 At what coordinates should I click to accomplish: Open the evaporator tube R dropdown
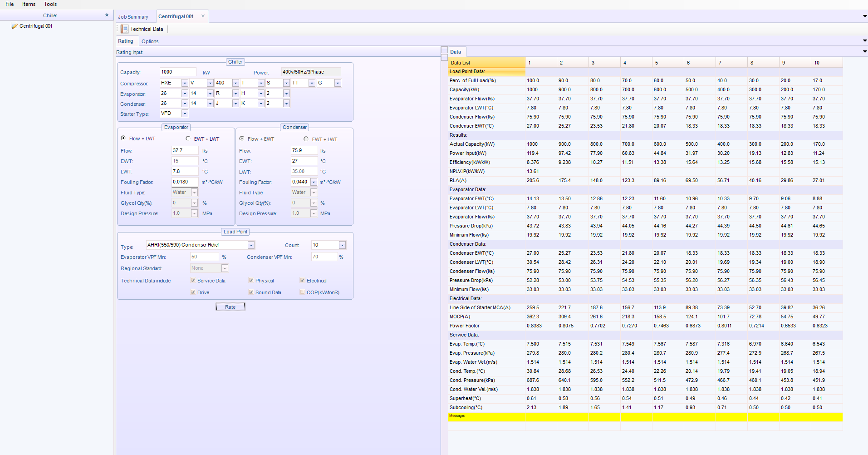point(235,94)
